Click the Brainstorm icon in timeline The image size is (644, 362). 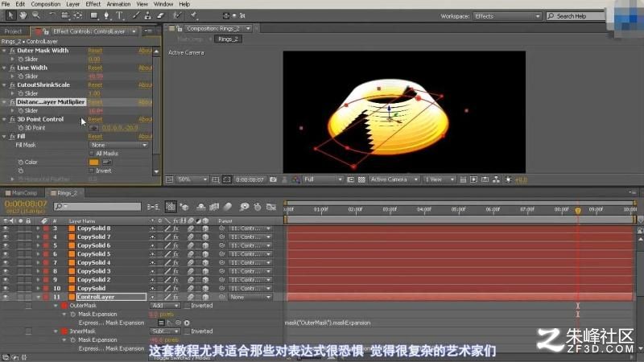point(245,207)
